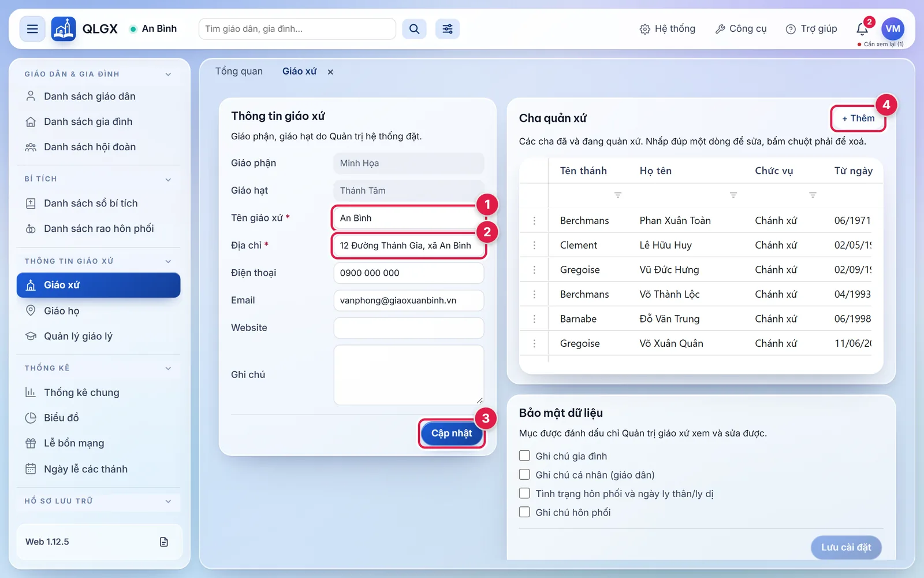Screen dimensions: 924x578
Task: Open the Công cụ menu
Action: (741, 29)
